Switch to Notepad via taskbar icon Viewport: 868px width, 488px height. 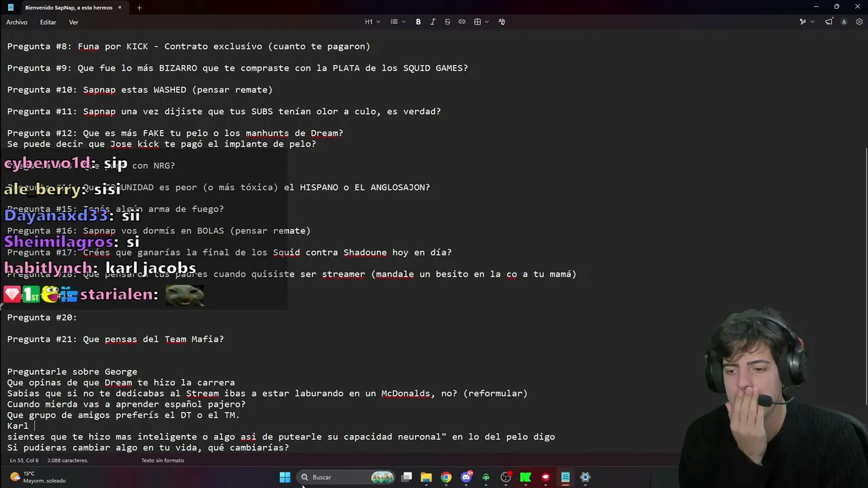[565, 477]
